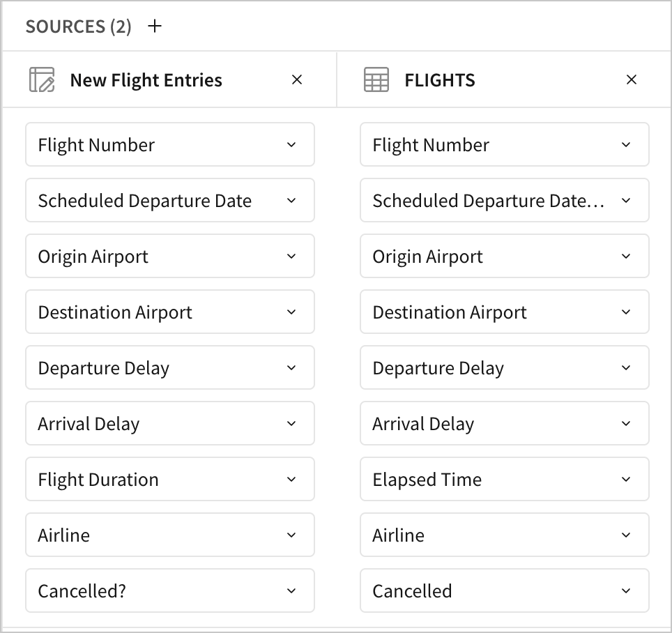Screen dimensions: 672x633
Task: Remove the New Flight Entries source
Action: tap(297, 80)
